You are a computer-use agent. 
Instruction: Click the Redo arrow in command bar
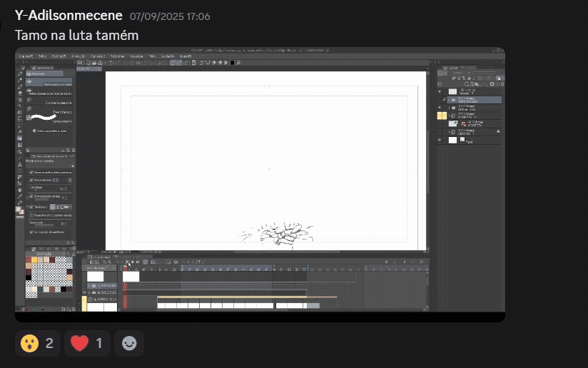tap(118, 63)
